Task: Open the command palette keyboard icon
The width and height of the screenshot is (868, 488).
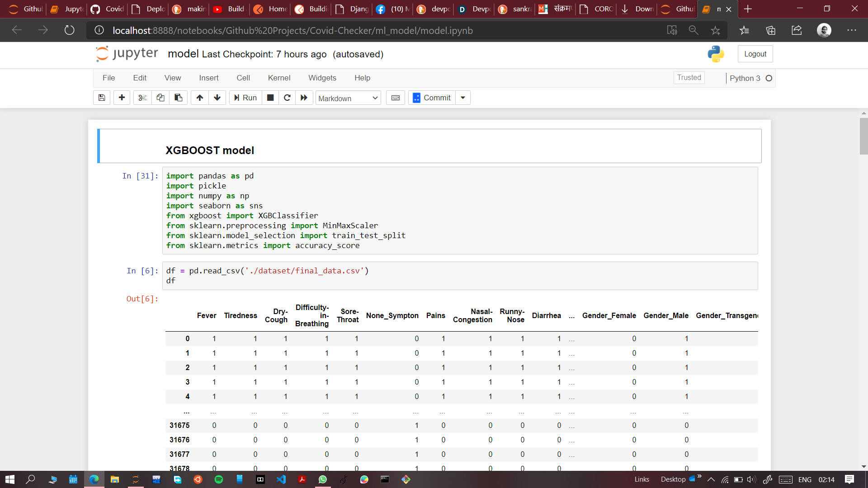Action: tap(396, 98)
